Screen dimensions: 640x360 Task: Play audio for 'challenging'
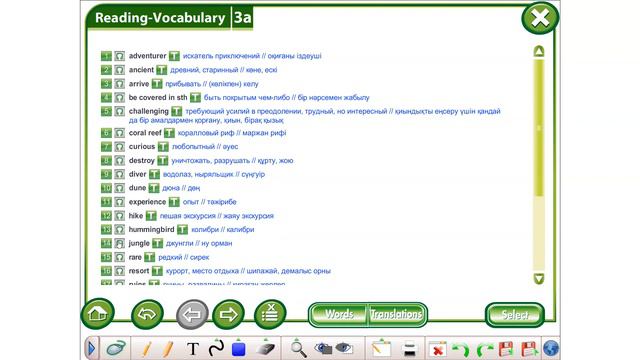(x=119, y=111)
